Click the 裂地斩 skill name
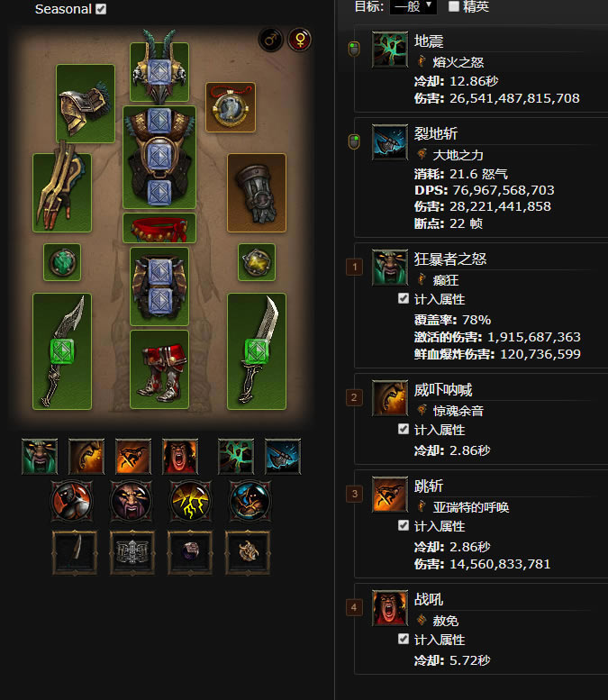The height and width of the screenshot is (700, 608). pos(436,133)
